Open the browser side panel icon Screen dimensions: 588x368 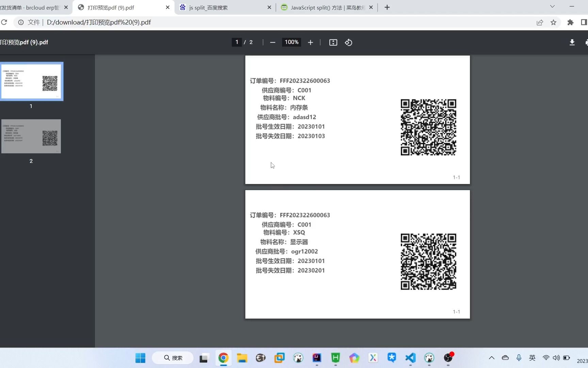pyautogui.click(x=584, y=22)
